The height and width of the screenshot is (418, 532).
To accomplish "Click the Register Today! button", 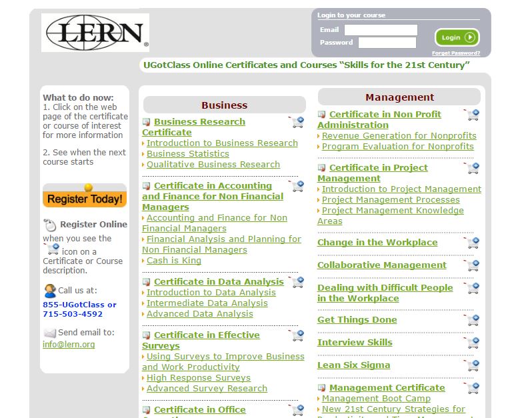I will point(85,197).
